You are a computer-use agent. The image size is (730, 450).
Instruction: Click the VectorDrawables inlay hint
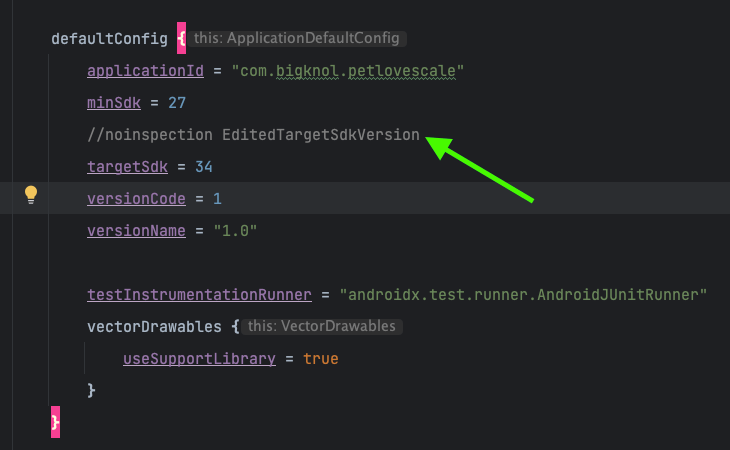coord(322,326)
